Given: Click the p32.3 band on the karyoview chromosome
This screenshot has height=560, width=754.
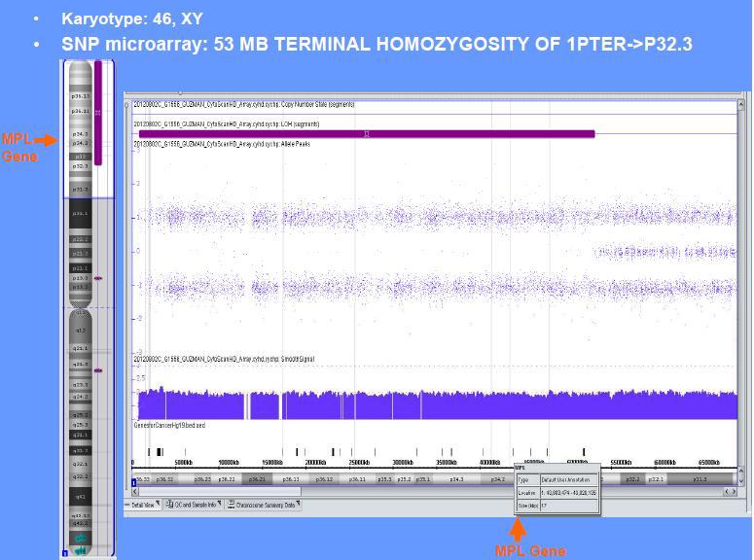Looking at the screenshot, I should (81, 166).
